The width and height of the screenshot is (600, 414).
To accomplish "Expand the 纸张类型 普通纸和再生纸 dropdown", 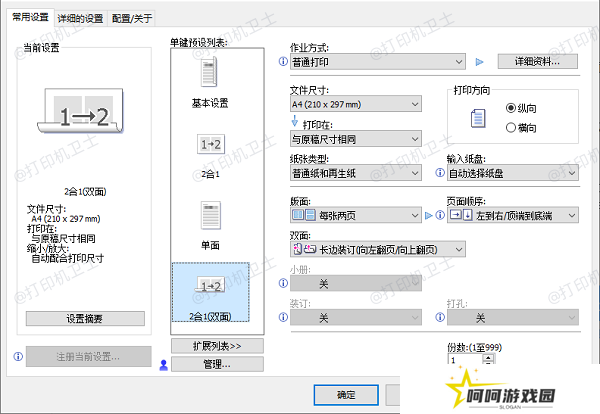I will coord(356,173).
